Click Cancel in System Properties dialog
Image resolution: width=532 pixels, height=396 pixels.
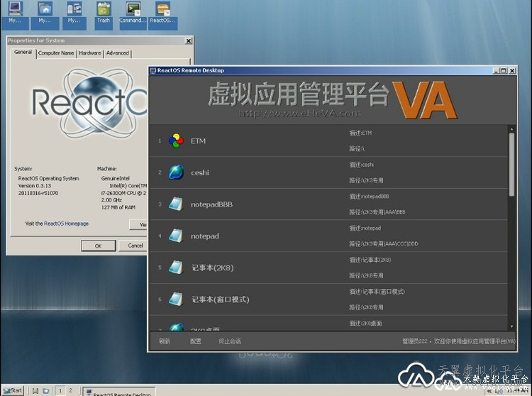click(135, 246)
